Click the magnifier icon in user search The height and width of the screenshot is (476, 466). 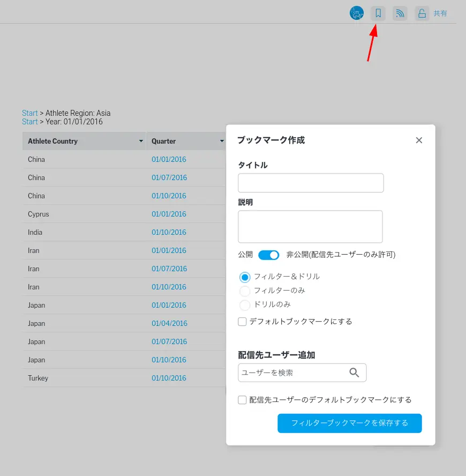click(354, 373)
